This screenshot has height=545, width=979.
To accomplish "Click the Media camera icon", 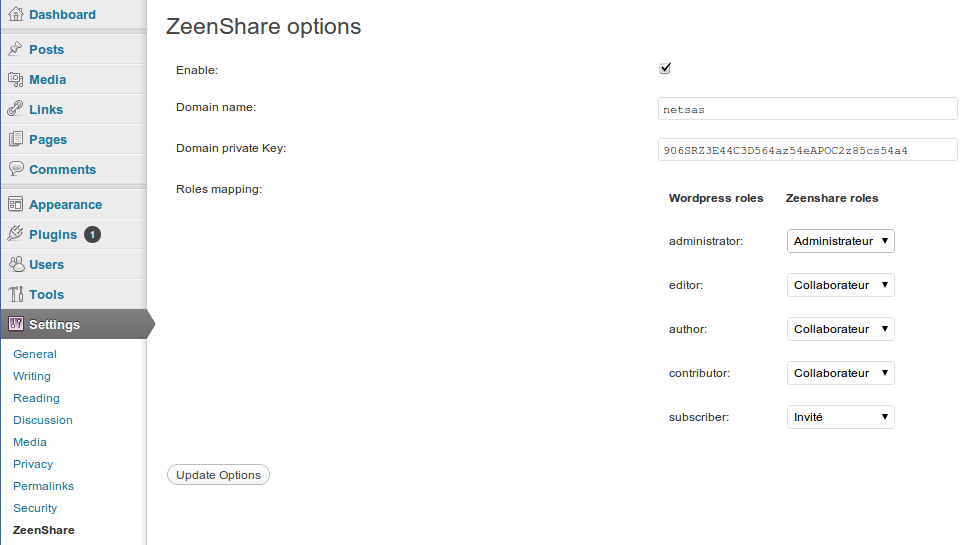I will (x=16, y=79).
